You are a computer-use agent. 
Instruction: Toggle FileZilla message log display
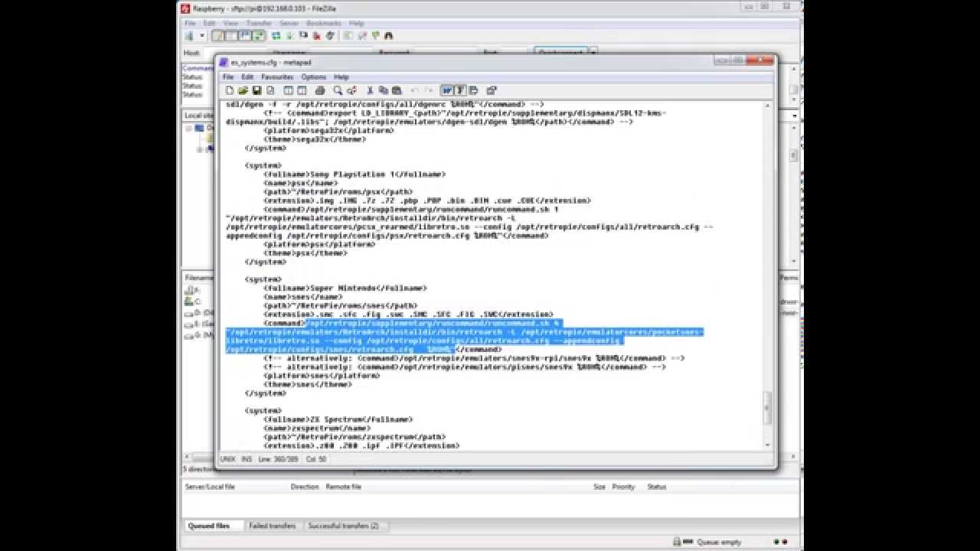click(x=217, y=36)
